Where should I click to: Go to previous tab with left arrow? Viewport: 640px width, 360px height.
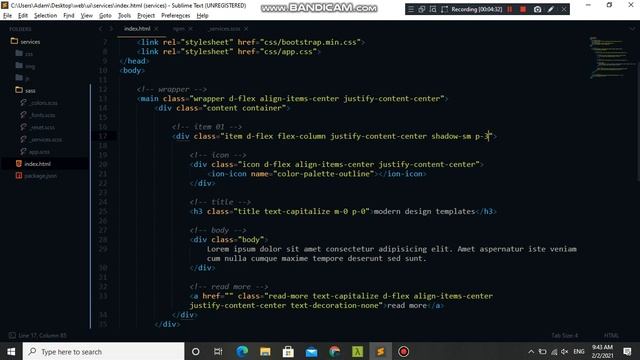[x=101, y=29]
